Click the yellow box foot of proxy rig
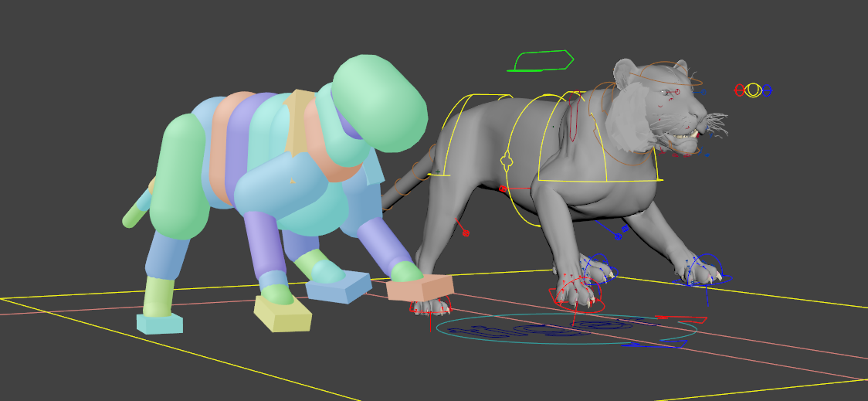 tap(283, 313)
